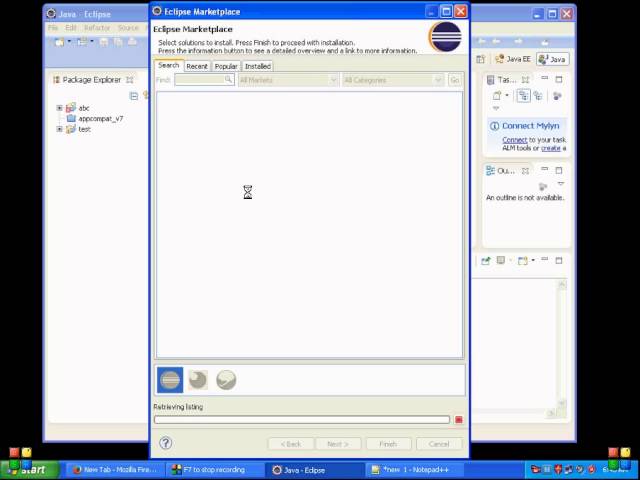Click the Next button

coord(338,444)
